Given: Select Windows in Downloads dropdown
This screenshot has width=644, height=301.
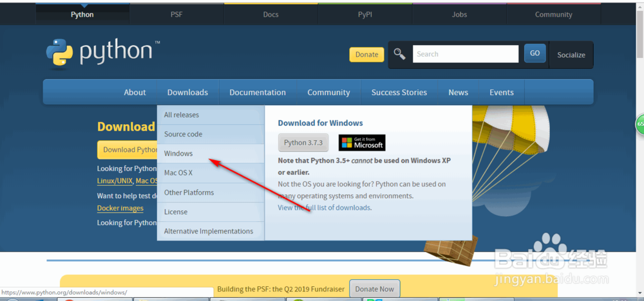Looking at the screenshot, I should [x=211, y=153].
